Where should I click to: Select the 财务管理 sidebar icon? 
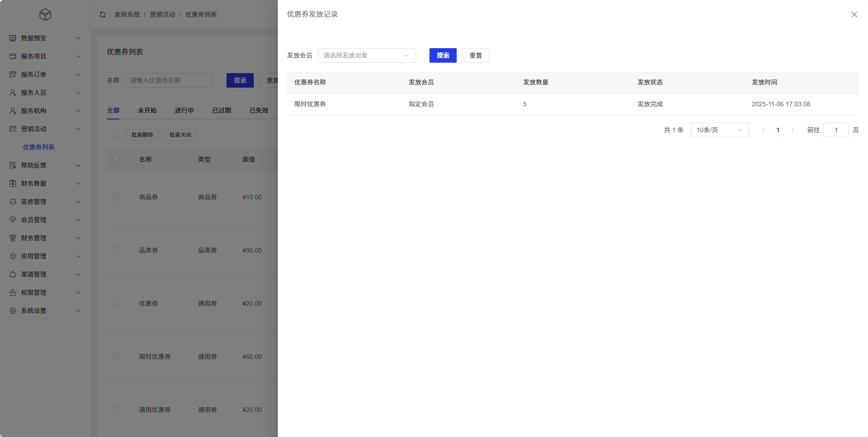point(12,238)
